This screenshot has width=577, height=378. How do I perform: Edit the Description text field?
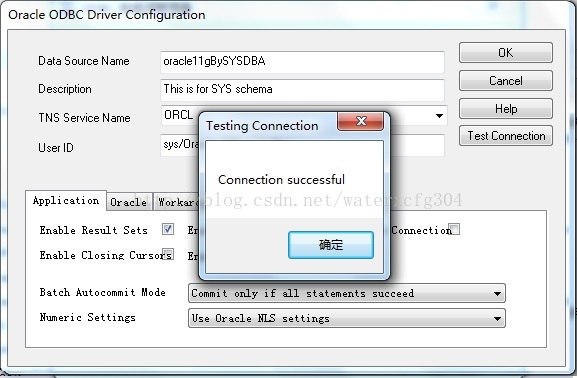pyautogui.click(x=302, y=90)
